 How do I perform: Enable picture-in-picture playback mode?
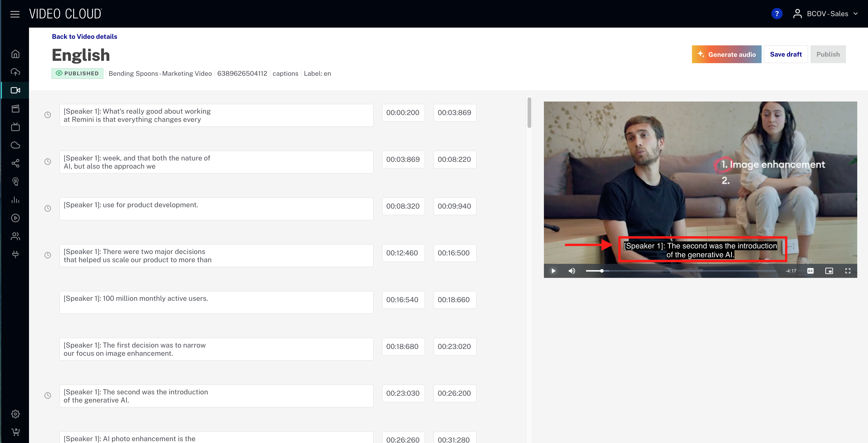coord(829,271)
